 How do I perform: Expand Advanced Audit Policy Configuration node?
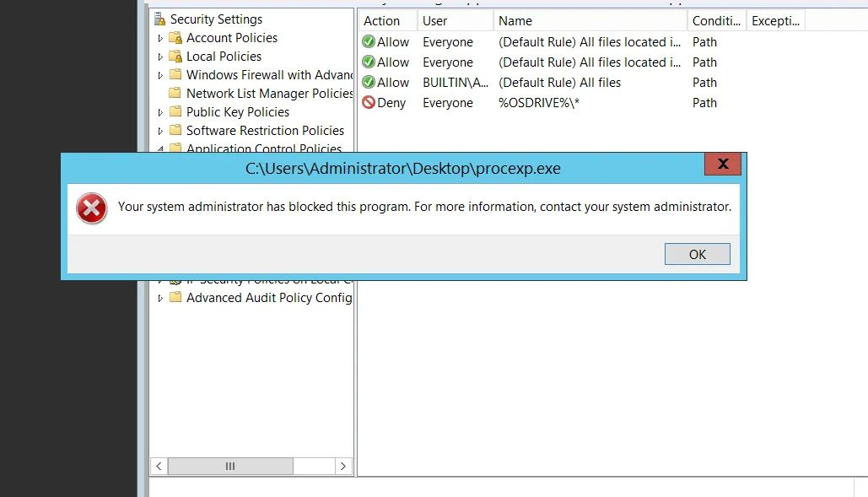tap(160, 298)
